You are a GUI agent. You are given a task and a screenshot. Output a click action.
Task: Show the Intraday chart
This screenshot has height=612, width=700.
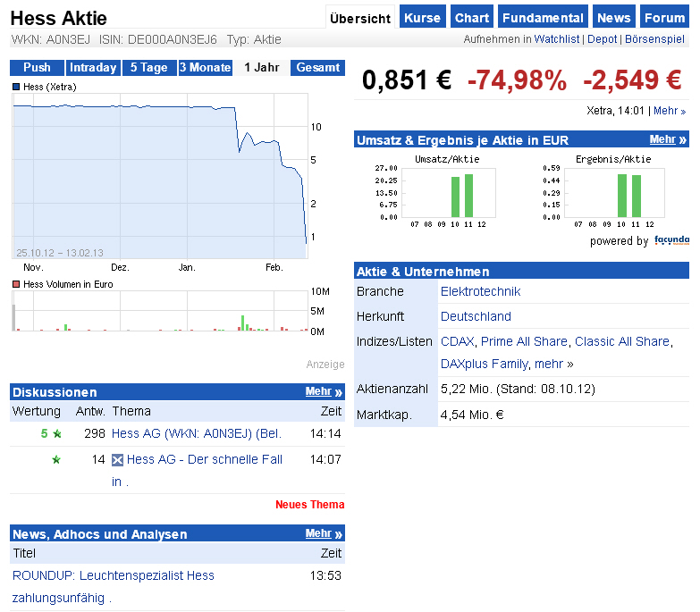[x=93, y=67]
